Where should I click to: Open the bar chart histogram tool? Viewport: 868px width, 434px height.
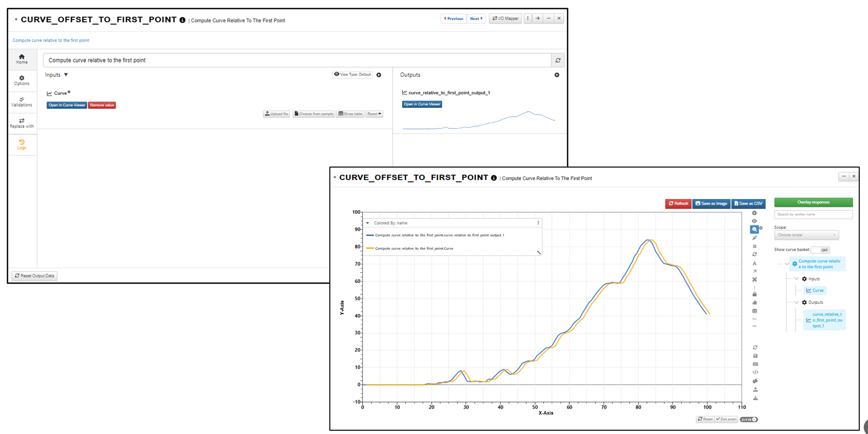pyautogui.click(x=755, y=302)
